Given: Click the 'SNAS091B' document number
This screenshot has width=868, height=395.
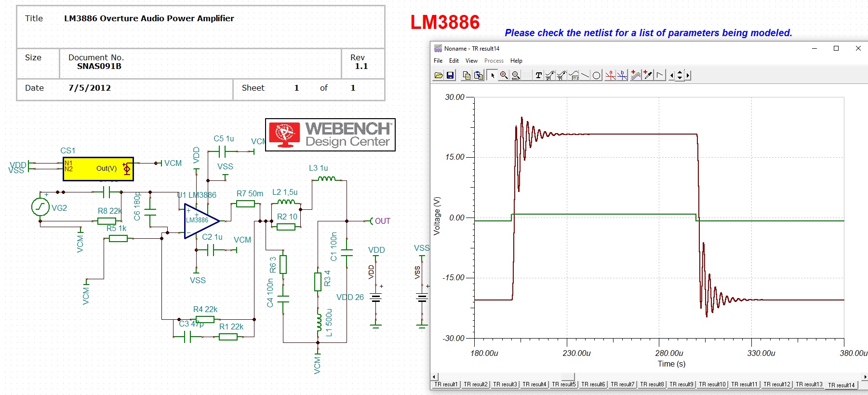Looking at the screenshot, I should (99, 66).
